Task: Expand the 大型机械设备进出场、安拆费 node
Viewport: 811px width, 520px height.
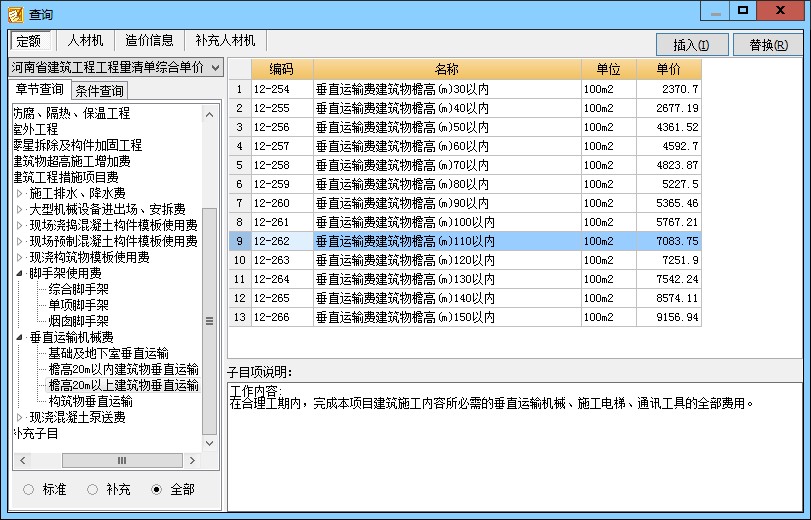Action: (20, 210)
